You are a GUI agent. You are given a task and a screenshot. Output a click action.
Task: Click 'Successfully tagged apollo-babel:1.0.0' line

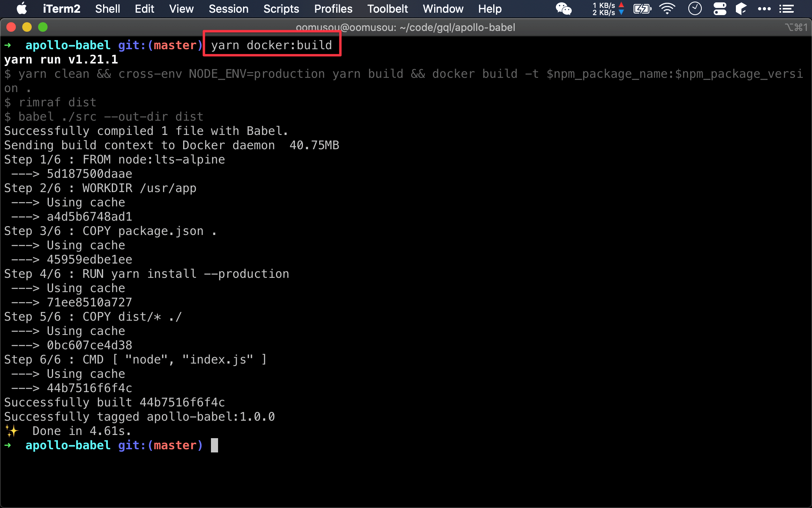(x=140, y=417)
